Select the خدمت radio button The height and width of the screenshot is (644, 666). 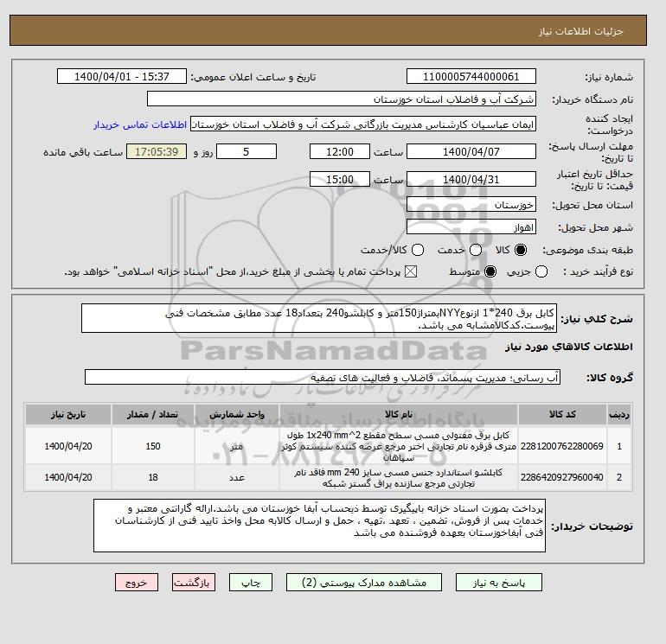pyautogui.click(x=476, y=250)
